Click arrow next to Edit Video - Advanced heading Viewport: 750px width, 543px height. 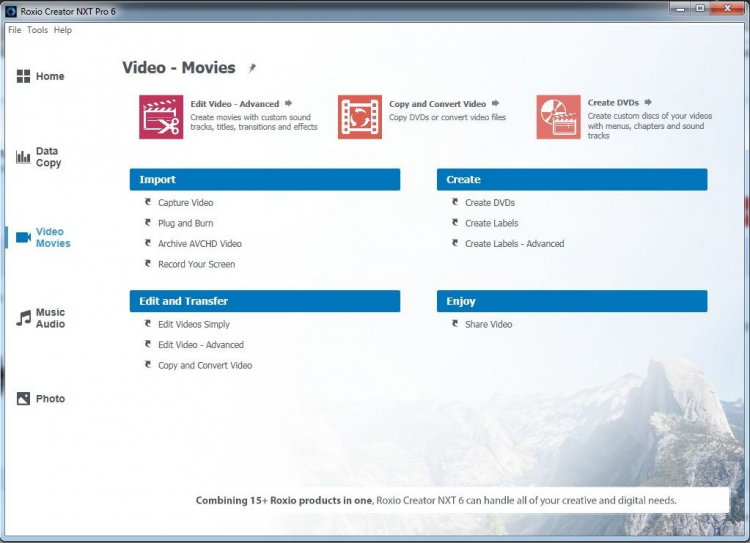point(288,103)
